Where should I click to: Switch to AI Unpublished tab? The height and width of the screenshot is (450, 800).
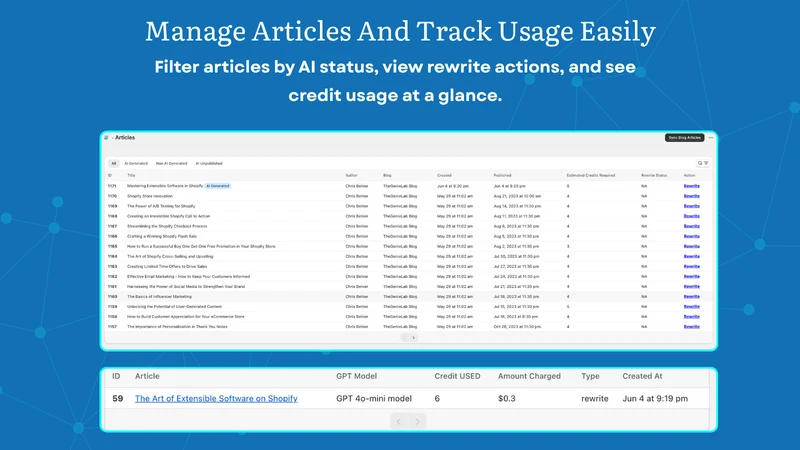click(209, 163)
